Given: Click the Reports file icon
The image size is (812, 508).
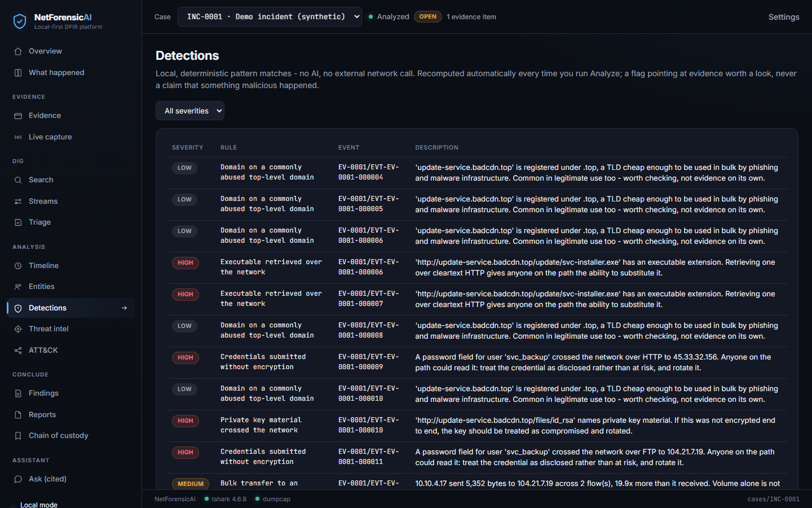Looking at the screenshot, I should pyautogui.click(x=18, y=415).
